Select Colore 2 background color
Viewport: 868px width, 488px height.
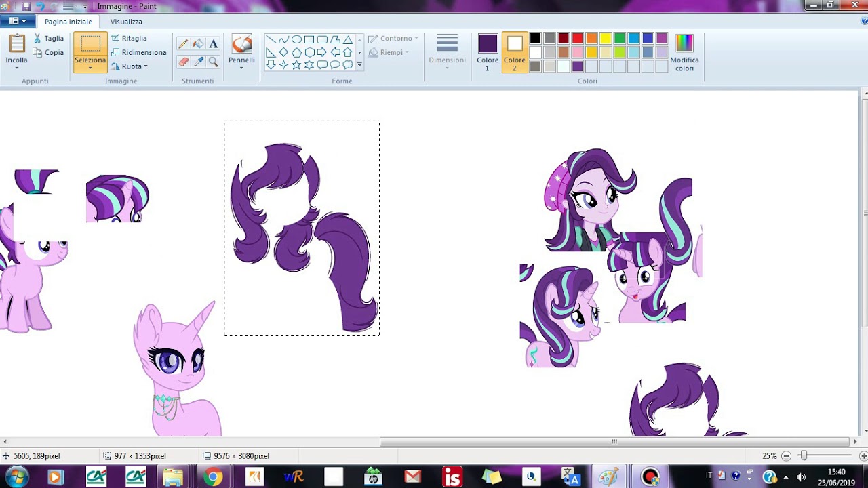pos(515,52)
